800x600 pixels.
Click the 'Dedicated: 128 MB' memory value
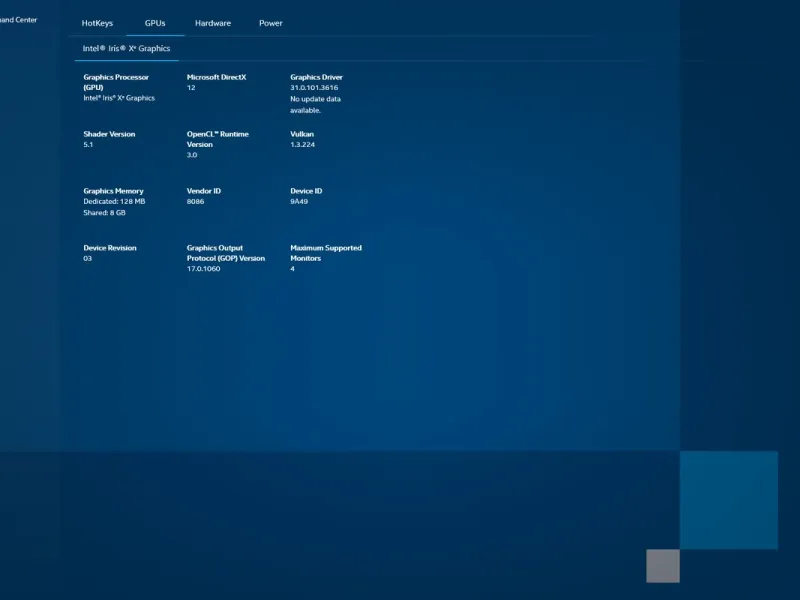pyautogui.click(x=114, y=202)
